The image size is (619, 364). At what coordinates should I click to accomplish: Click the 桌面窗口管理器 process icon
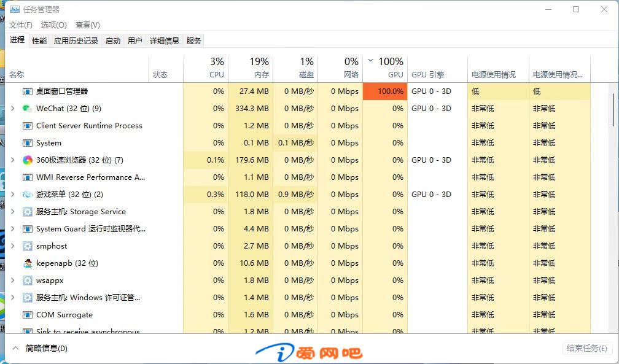point(27,91)
